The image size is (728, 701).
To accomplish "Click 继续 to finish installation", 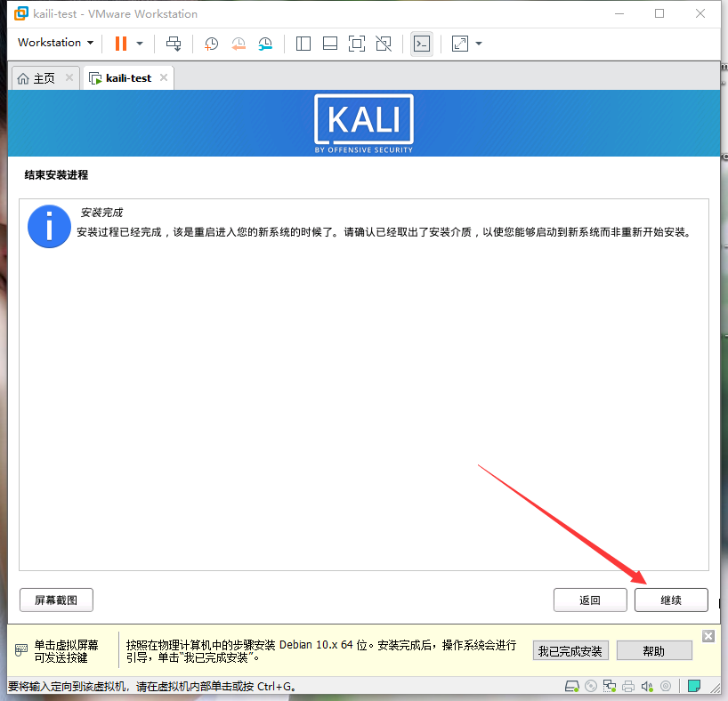I will click(671, 600).
